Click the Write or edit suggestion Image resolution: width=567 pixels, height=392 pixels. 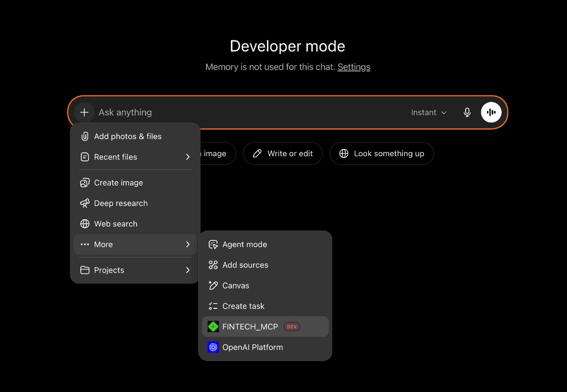283,154
